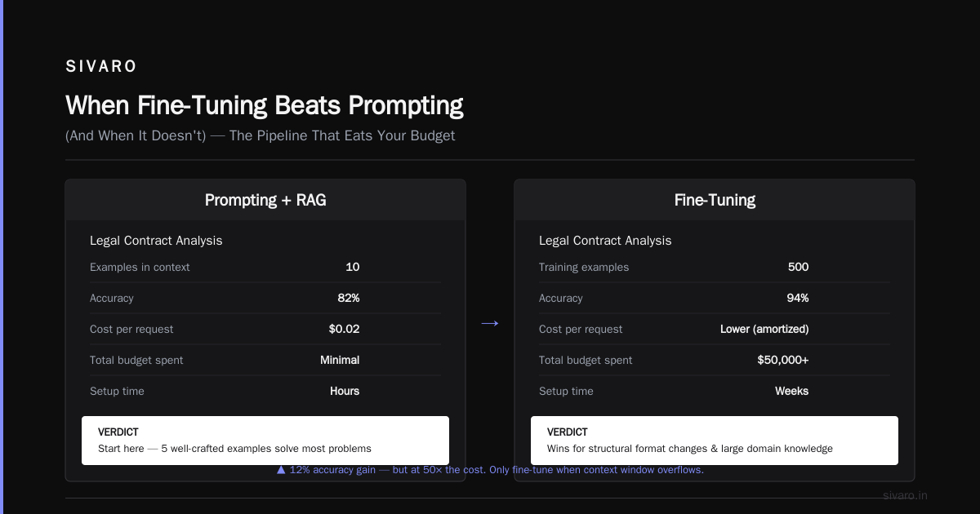The width and height of the screenshot is (980, 514).
Task: Select the 82% accuracy value
Action: [349, 298]
